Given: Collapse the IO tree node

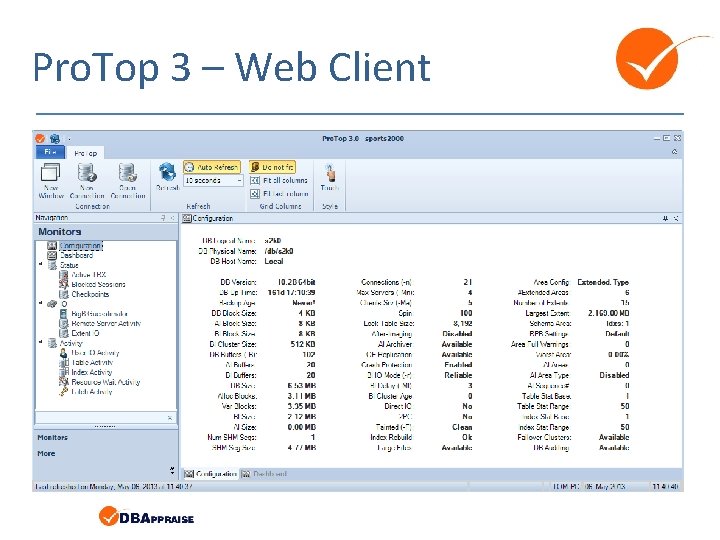Looking at the screenshot, I should coord(41,303).
